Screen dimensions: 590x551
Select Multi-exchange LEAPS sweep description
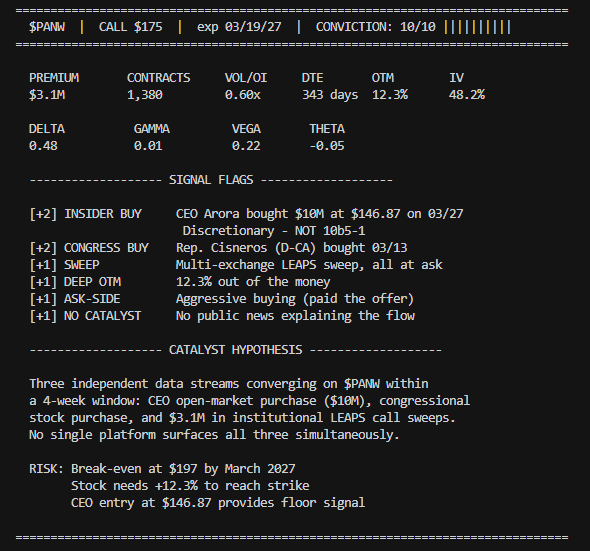[309, 265]
